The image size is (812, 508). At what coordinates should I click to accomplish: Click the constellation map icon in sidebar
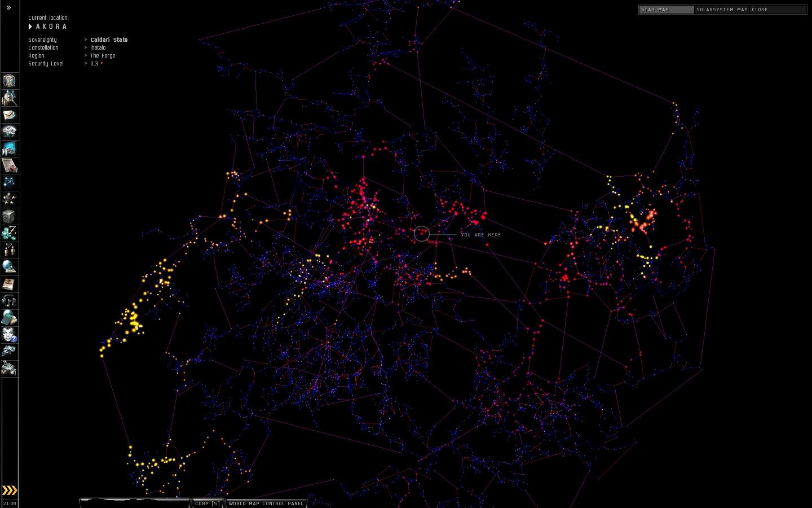pyautogui.click(x=9, y=182)
